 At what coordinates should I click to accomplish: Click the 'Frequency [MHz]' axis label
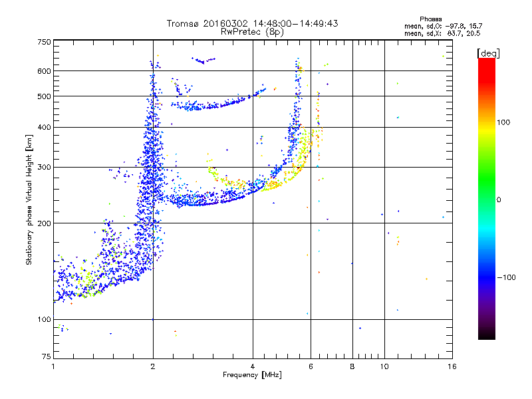point(252,375)
